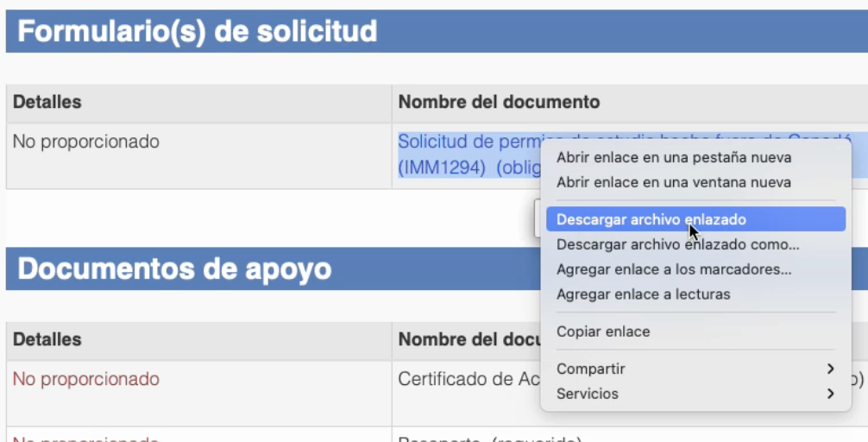The height and width of the screenshot is (442, 868).
Task: Select 'Abrir enlace en una ventana nueva'
Action: pyautogui.click(x=673, y=182)
